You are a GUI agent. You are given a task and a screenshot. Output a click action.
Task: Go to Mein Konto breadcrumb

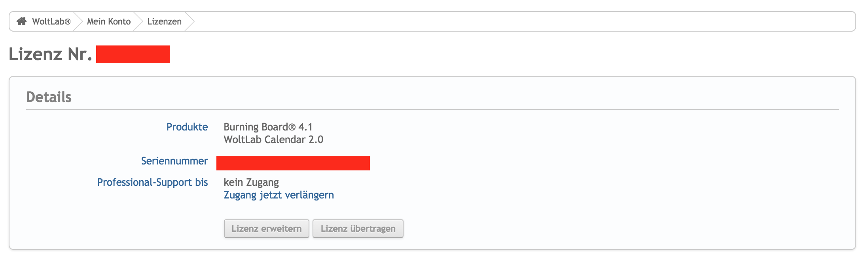tap(109, 21)
